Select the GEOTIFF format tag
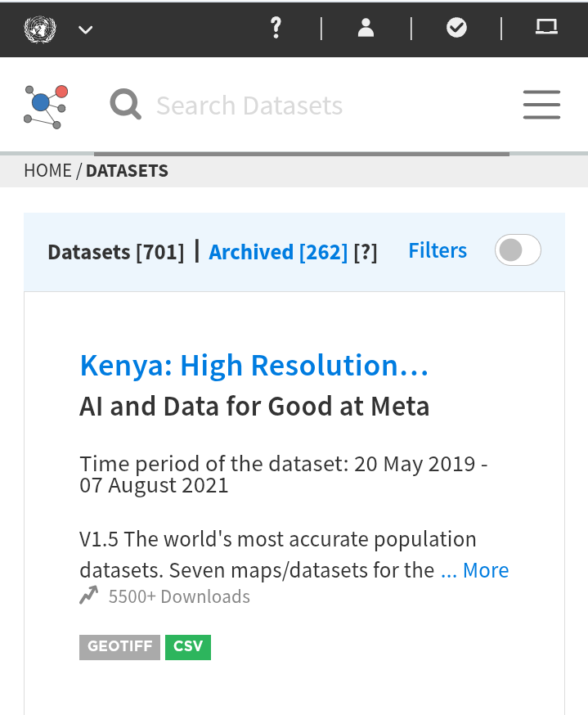This screenshot has width=588, height=715. pyautogui.click(x=120, y=647)
